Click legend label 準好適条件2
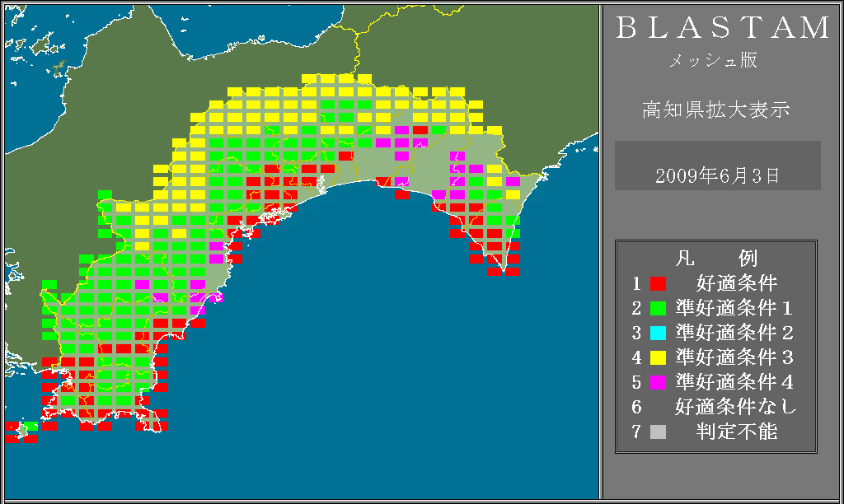 (x=734, y=333)
